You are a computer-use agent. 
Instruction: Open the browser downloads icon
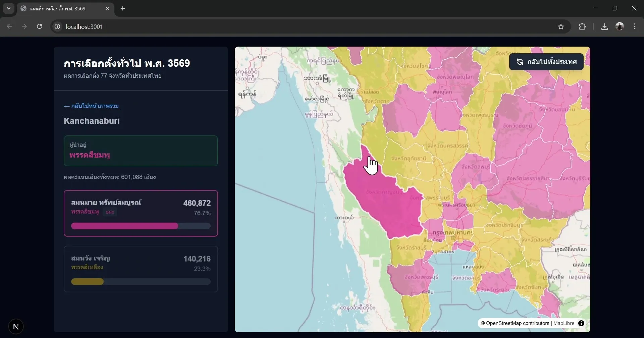click(604, 26)
